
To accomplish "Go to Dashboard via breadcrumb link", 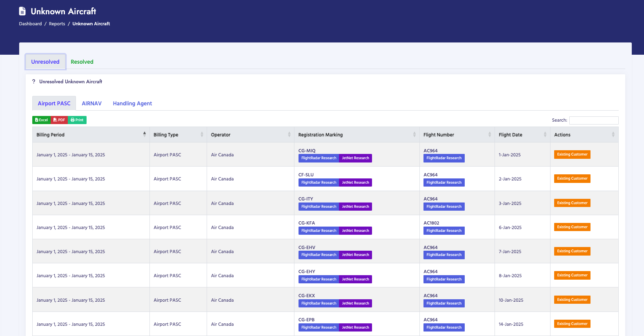I will point(30,24).
